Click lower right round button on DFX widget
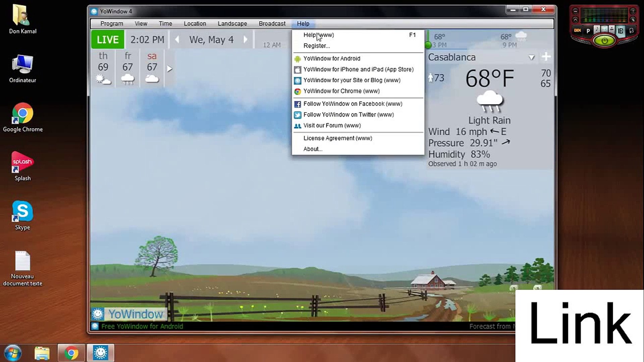This screenshot has width=644, height=362. point(633,20)
